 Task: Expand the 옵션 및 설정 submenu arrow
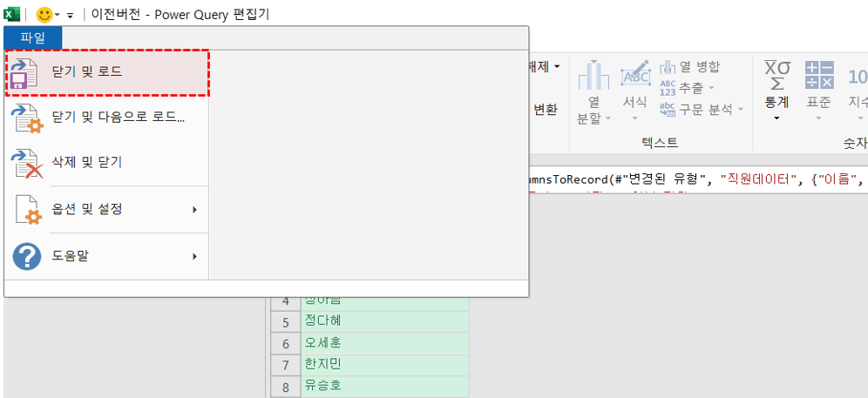click(x=194, y=209)
